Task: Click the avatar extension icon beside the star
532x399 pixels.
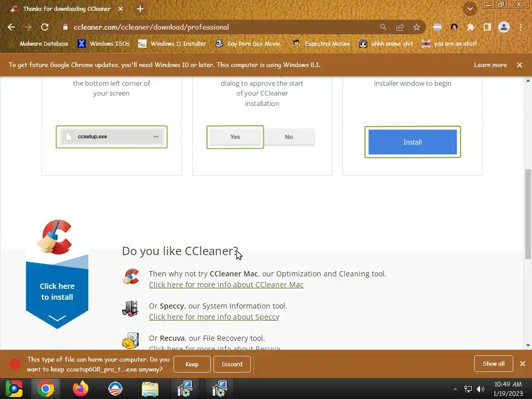Action: pos(454,27)
